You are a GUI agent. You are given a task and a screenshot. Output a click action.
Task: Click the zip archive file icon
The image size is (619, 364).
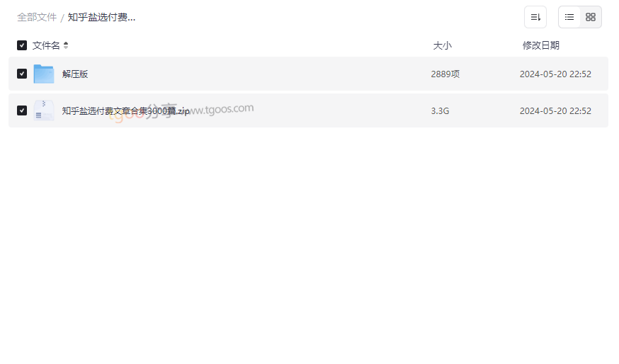pyautogui.click(x=44, y=110)
